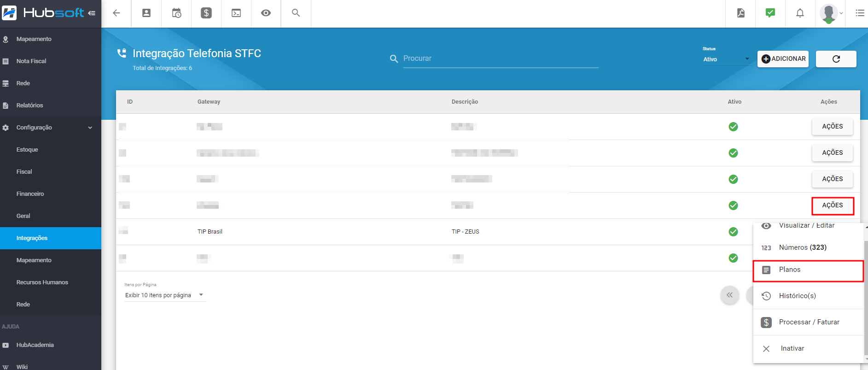The width and height of the screenshot is (868, 370).
Task: Open Geral under Configuração
Action: pyautogui.click(x=51, y=216)
